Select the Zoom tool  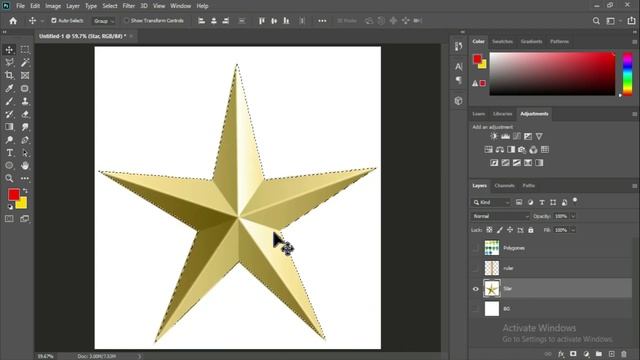coord(9,178)
